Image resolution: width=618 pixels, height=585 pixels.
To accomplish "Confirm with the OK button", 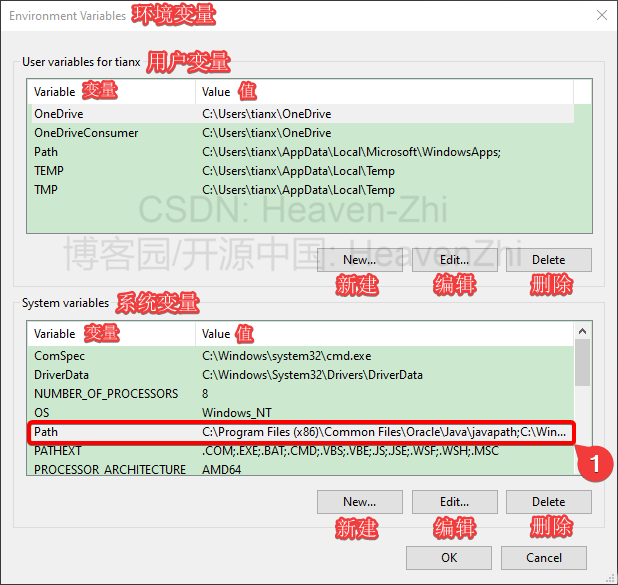I will click(x=449, y=558).
